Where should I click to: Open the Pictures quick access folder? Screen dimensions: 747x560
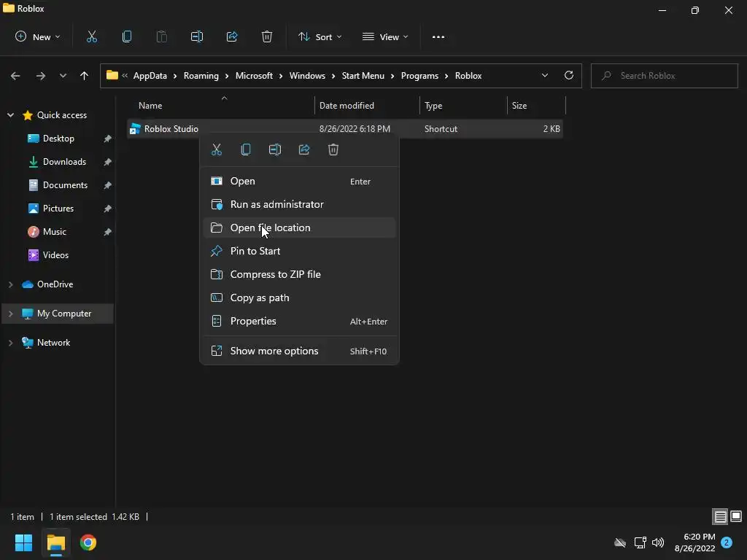coord(58,209)
